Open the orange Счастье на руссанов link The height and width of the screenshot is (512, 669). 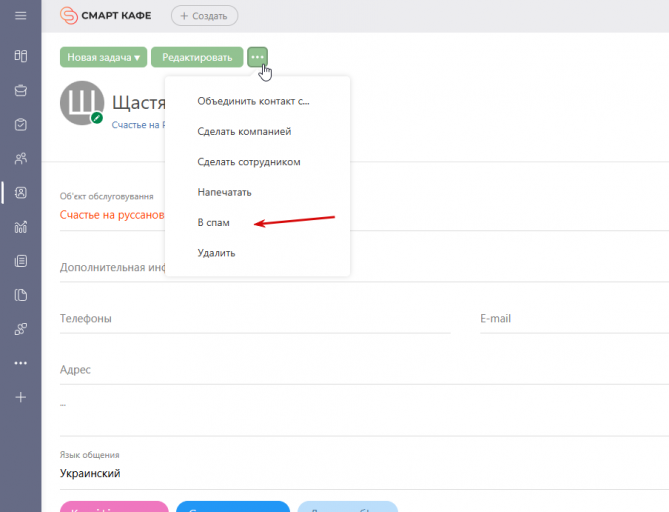point(112,215)
